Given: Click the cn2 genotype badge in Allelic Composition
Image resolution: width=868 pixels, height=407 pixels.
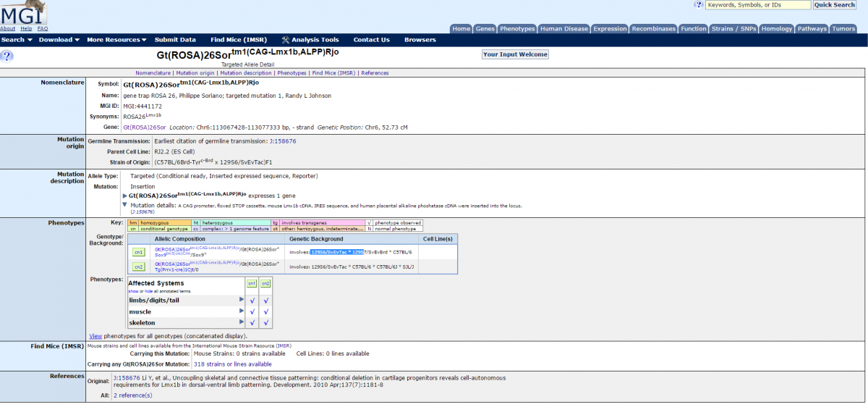Looking at the screenshot, I should (139, 267).
